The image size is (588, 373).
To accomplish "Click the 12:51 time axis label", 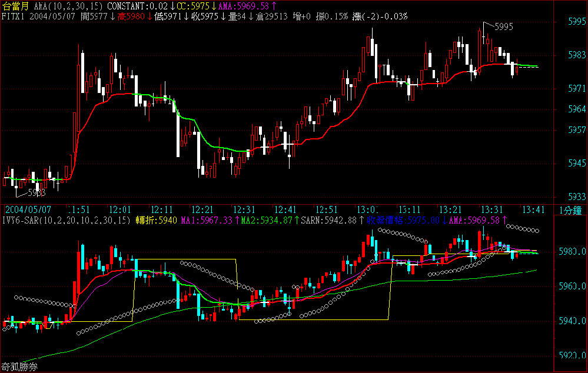I will [x=327, y=209].
